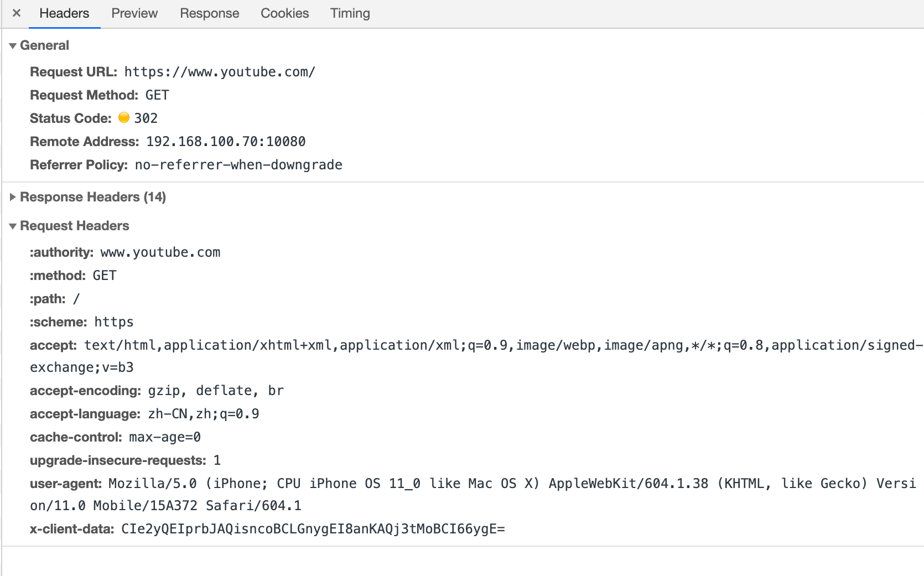Click the :authority value www.youtube.com

[x=160, y=252]
